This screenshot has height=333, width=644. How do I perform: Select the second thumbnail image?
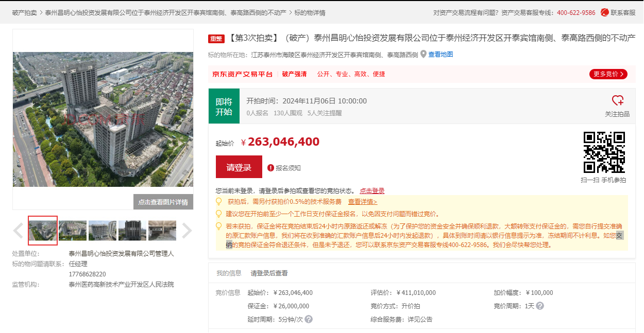coord(73,231)
